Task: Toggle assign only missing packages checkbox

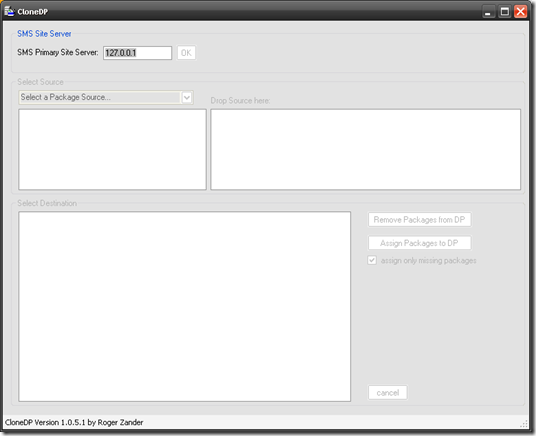Action: coord(372,260)
